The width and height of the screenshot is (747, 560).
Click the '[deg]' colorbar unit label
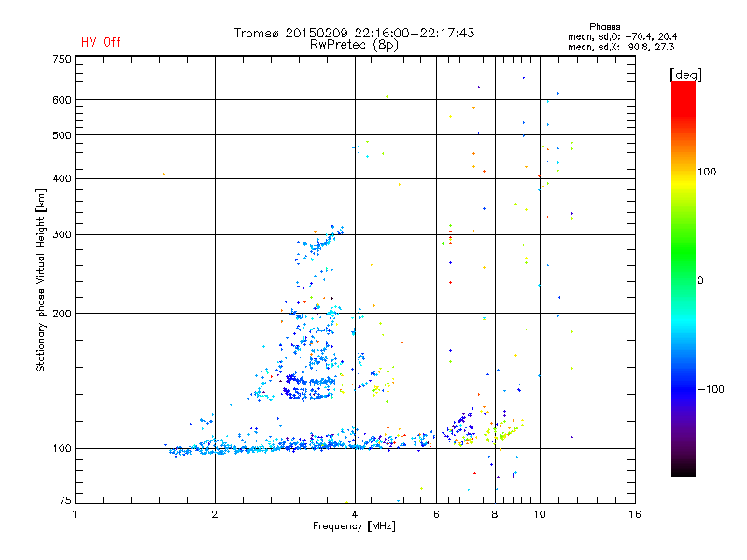pyautogui.click(x=685, y=75)
